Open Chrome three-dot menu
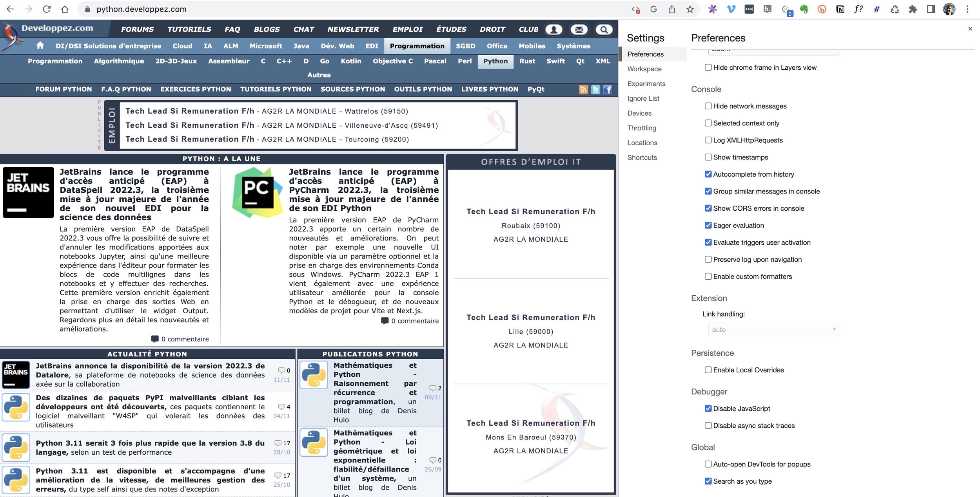980x497 pixels. (967, 9)
